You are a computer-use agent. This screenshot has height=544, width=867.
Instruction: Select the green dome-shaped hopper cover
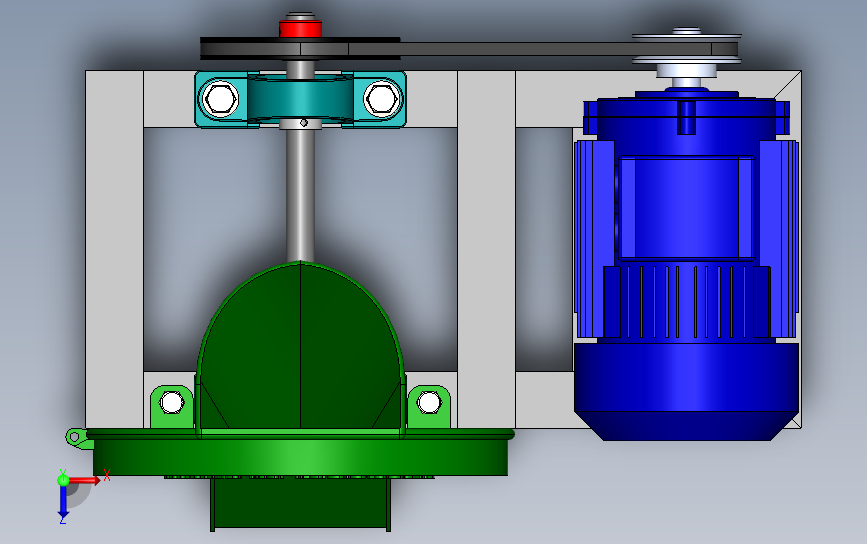click(300, 347)
